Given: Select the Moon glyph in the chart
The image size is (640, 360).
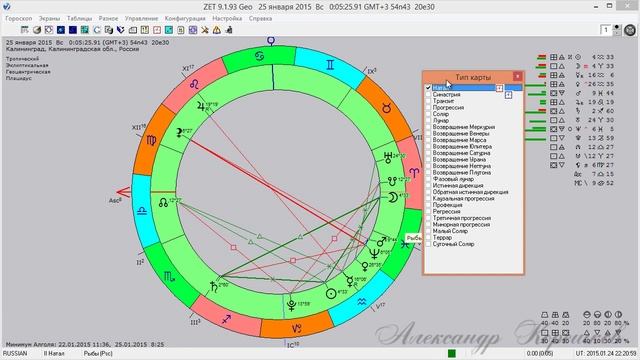Looking at the screenshot, I should (392, 197).
